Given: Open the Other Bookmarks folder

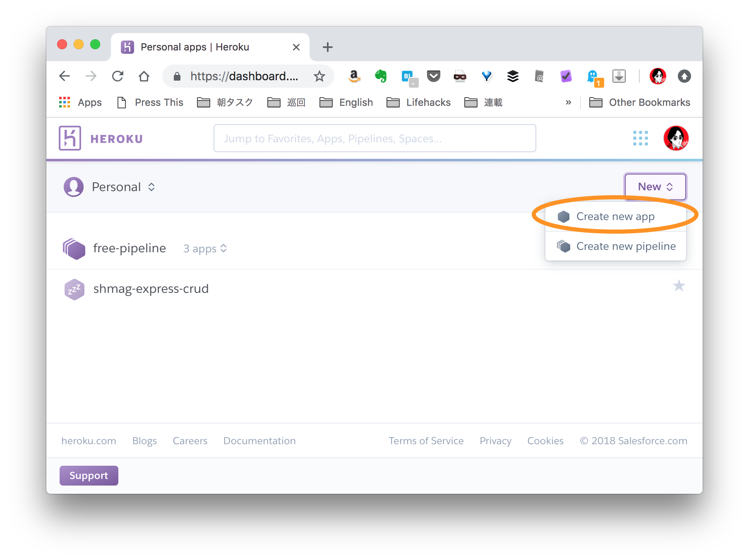Looking at the screenshot, I should tap(639, 102).
